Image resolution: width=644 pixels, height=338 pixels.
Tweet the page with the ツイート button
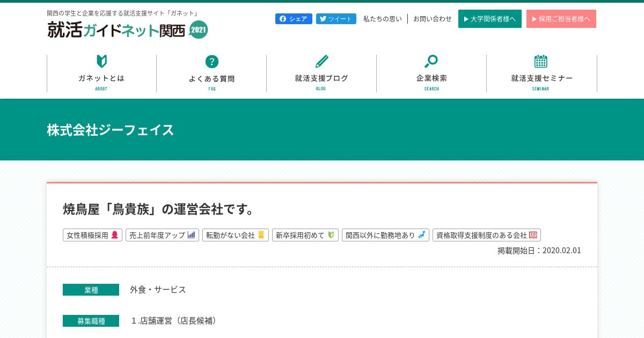coord(336,19)
